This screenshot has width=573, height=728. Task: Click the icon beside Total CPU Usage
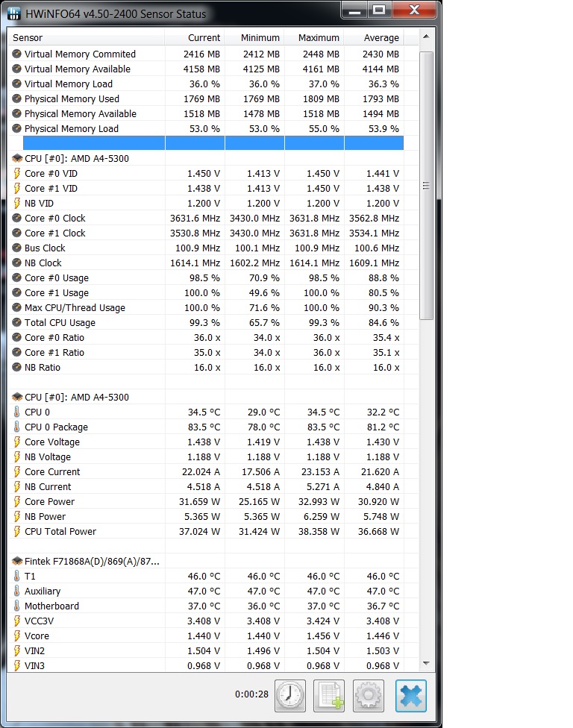pos(17,322)
